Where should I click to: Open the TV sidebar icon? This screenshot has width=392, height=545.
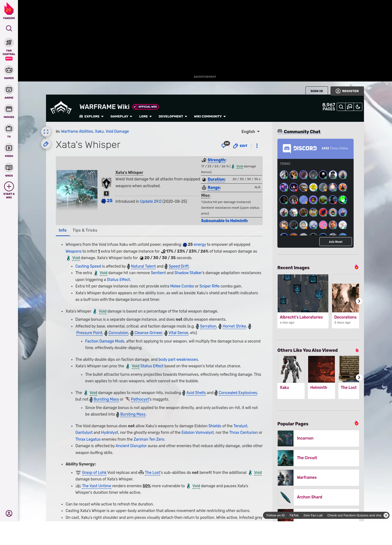click(x=9, y=128)
